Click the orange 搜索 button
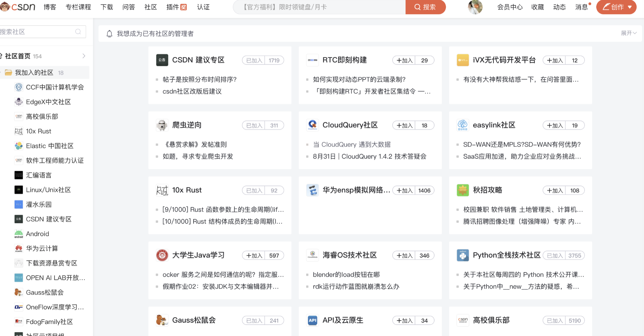Screen dimensions: 644x336 coord(425,7)
